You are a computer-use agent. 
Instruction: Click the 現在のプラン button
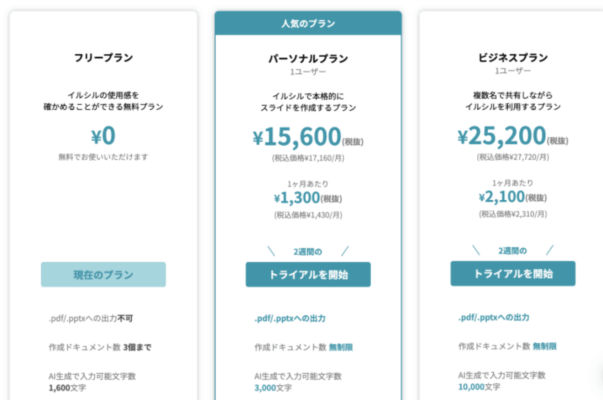tap(103, 275)
